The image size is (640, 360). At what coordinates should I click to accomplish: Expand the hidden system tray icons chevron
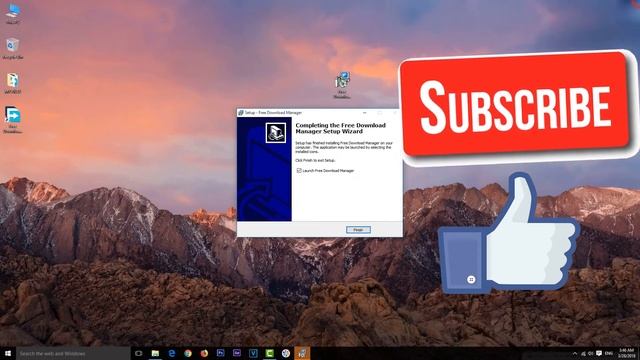(x=575, y=353)
